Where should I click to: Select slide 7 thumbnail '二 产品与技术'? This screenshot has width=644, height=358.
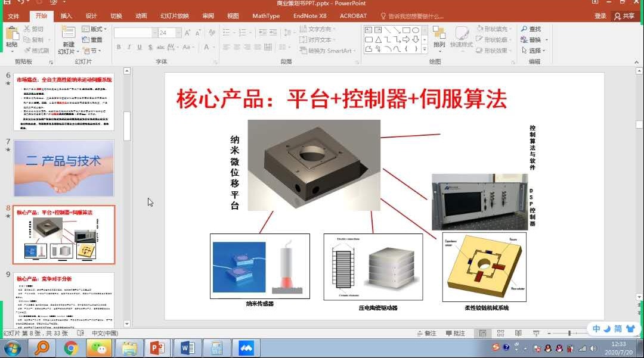tap(64, 168)
